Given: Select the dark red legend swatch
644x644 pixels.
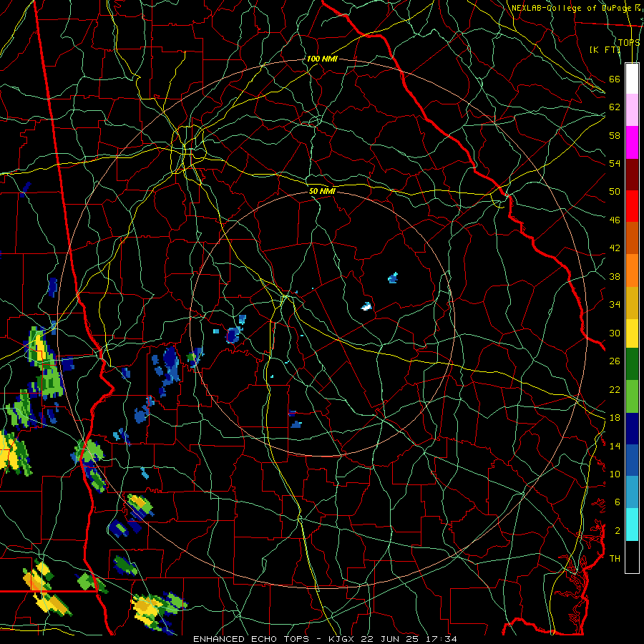Looking at the screenshot, I should (632, 174).
